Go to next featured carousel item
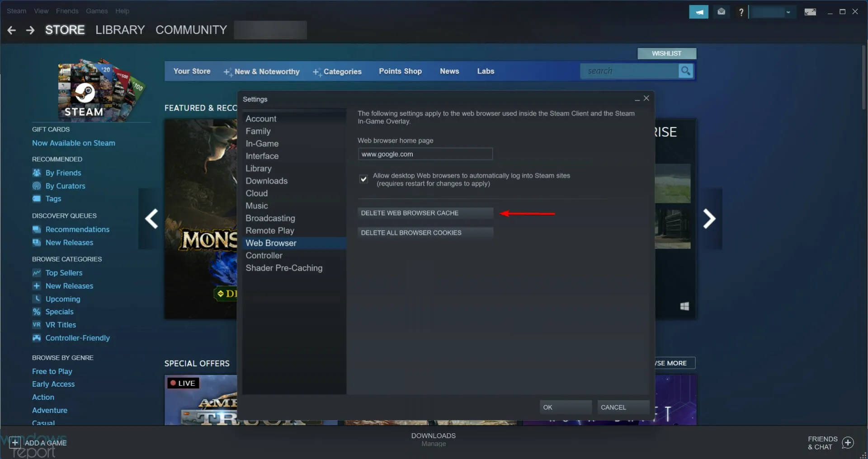Screen dimensions: 868x459 (709, 219)
